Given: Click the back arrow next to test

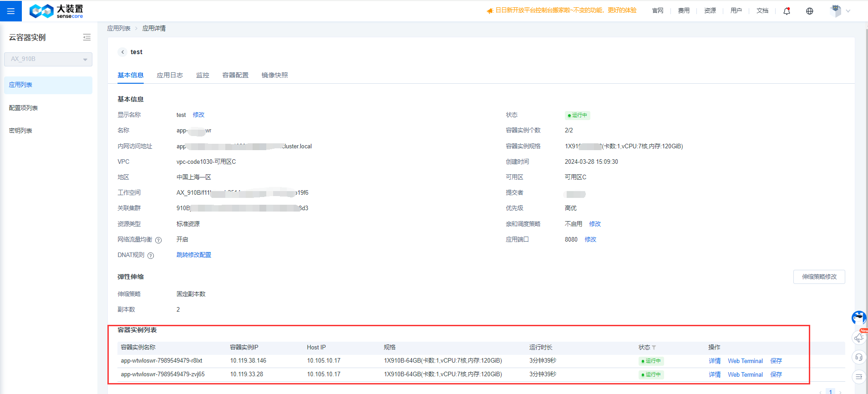Looking at the screenshot, I should click(122, 52).
